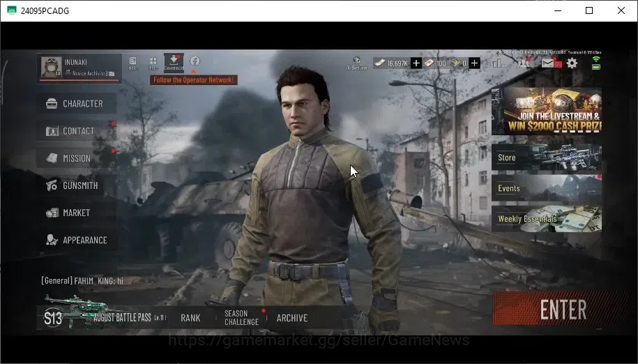The image size is (638, 364).
Task: Add cash with plus next to 16,697K
Action: [416, 63]
